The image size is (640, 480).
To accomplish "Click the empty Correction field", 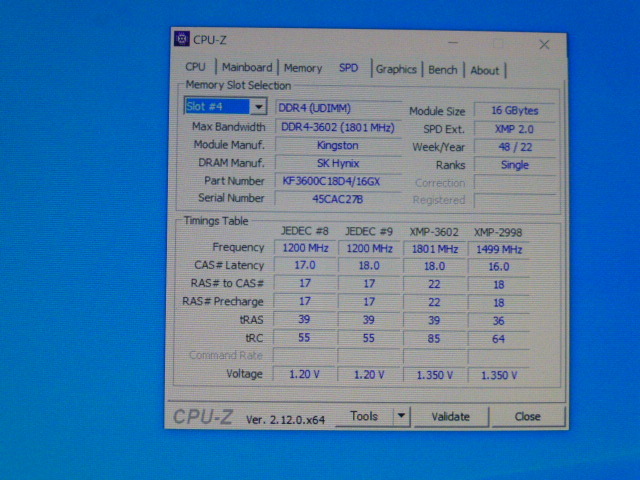I will point(515,183).
